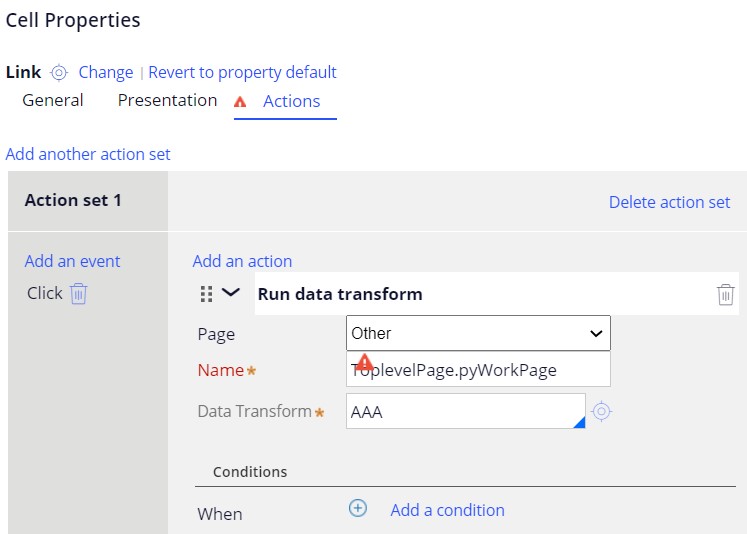Click Add an action link
Viewport: 747px width, 534px height.
pyautogui.click(x=242, y=261)
